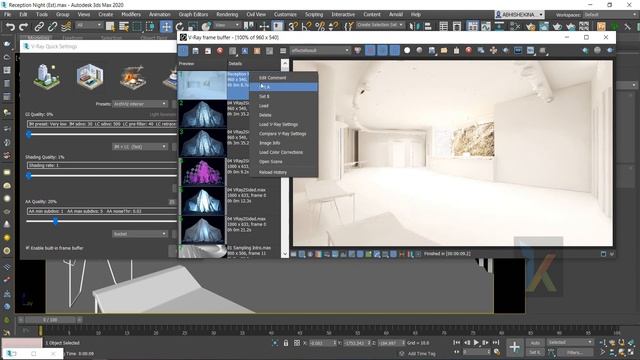Screen dimensions: 640x360
Task: Open the Rendering menu
Action: [227, 14]
